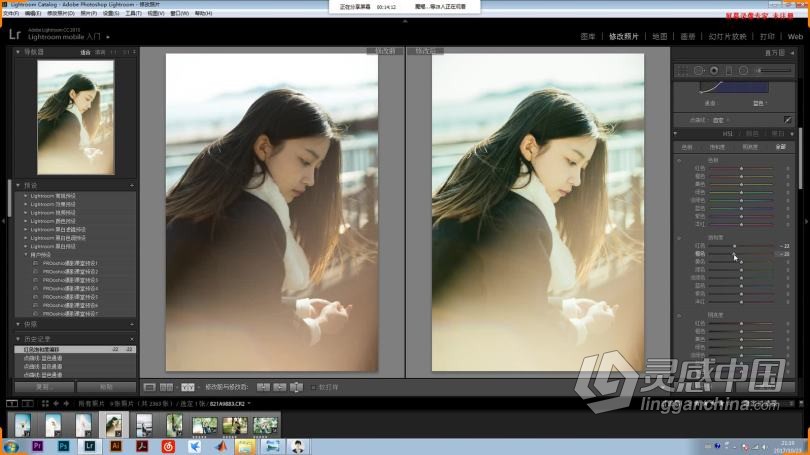Switch to Web module
The image size is (810, 455).
point(795,37)
